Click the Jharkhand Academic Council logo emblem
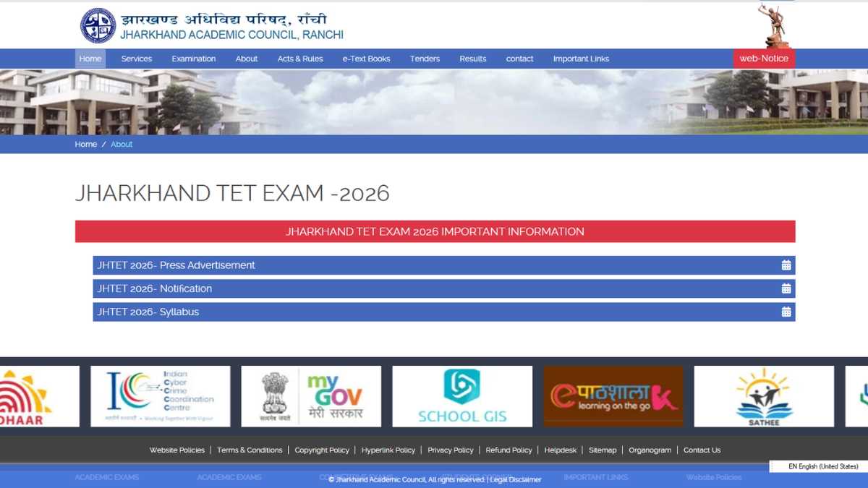This screenshot has width=868, height=488. click(x=98, y=26)
